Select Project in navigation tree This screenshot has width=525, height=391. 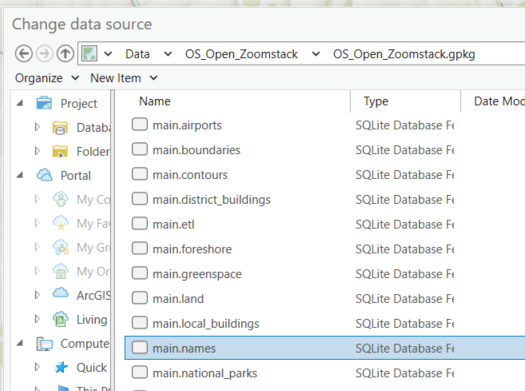(x=79, y=103)
